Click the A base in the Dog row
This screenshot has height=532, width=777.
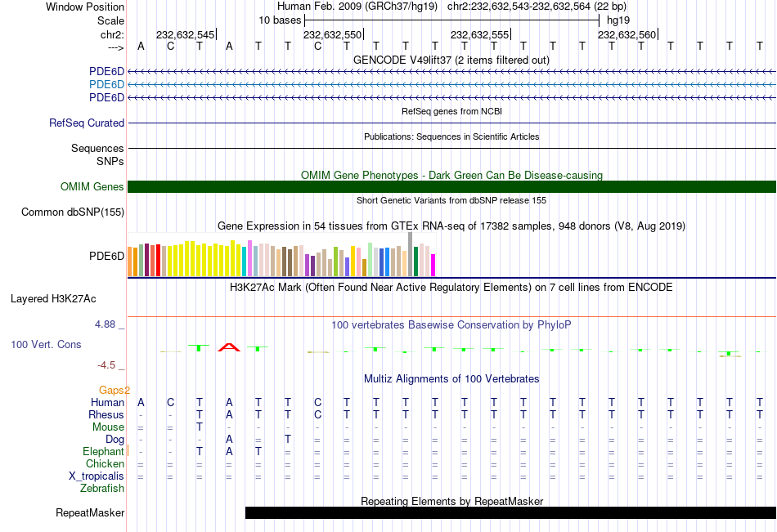coord(229,440)
